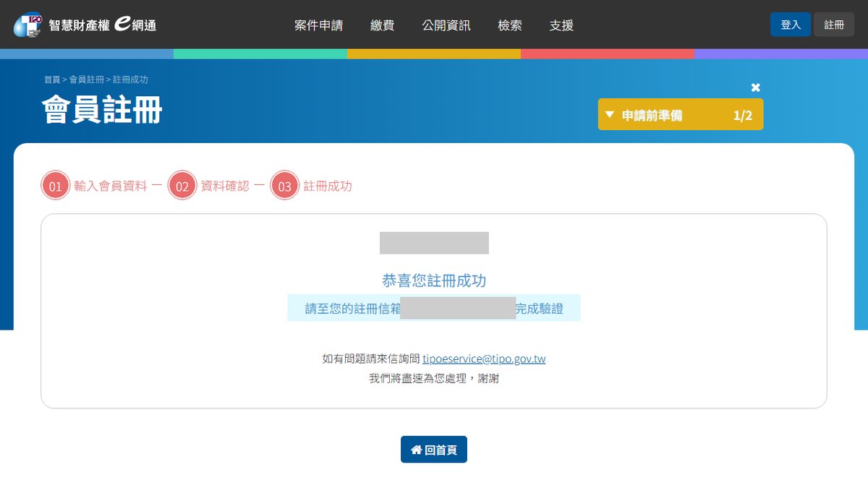The image size is (868, 488).
Task: Click the 註冊成功 step label
Action: point(328,187)
